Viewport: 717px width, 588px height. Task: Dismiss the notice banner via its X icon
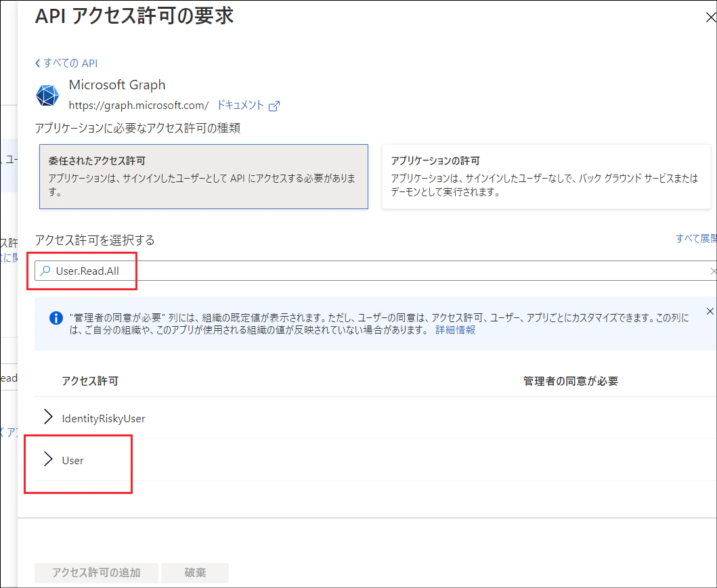[710, 311]
